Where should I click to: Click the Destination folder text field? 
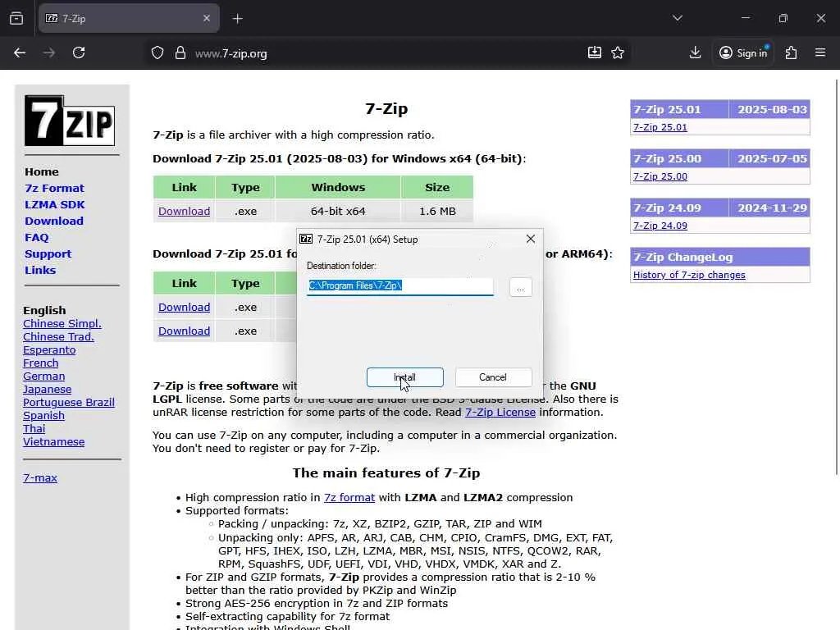pyautogui.click(x=400, y=286)
